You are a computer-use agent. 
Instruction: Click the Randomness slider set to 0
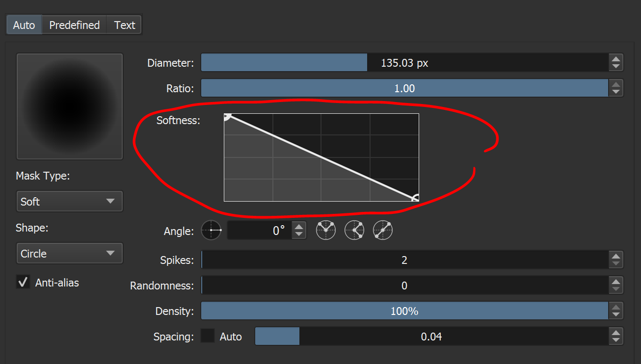[x=405, y=286]
